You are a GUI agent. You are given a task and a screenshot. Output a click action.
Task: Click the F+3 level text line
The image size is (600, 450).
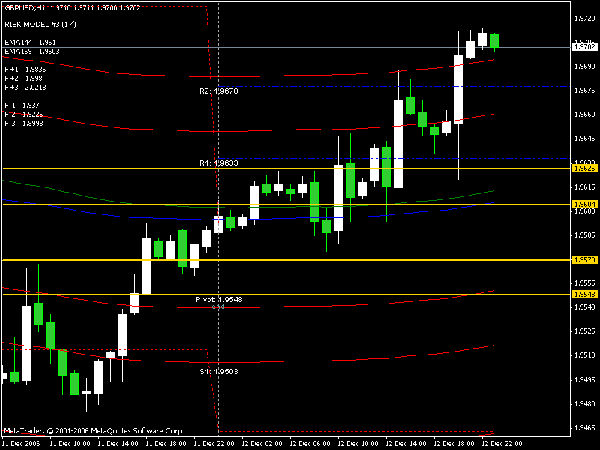point(25,88)
